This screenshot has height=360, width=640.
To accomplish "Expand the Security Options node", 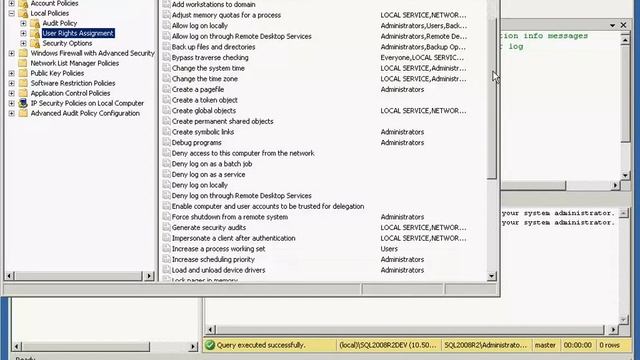I will [23, 43].
